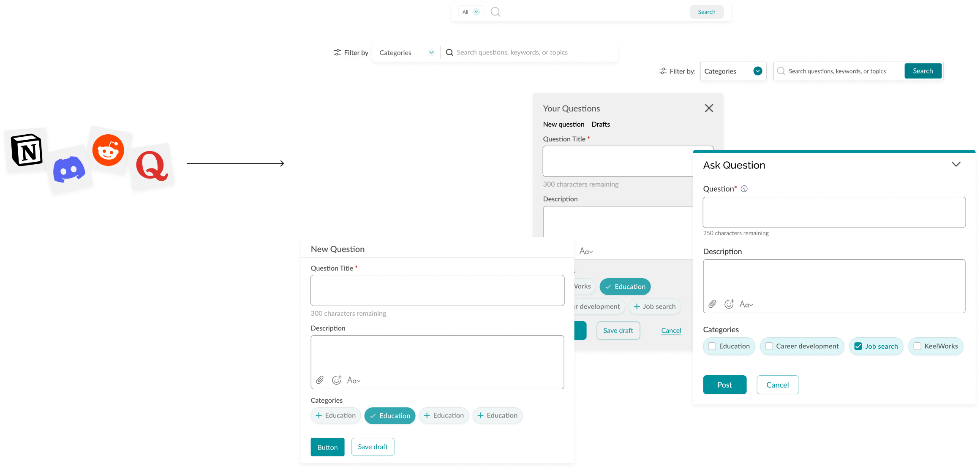980x469 pixels.
Task: Uncheck Job search checkbox in Ask Question
Action: point(858,346)
